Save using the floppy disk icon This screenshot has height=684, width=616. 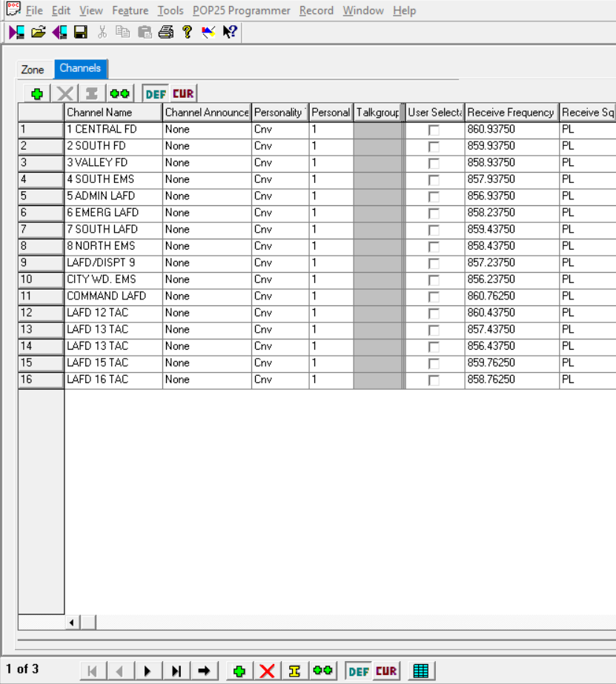click(81, 33)
